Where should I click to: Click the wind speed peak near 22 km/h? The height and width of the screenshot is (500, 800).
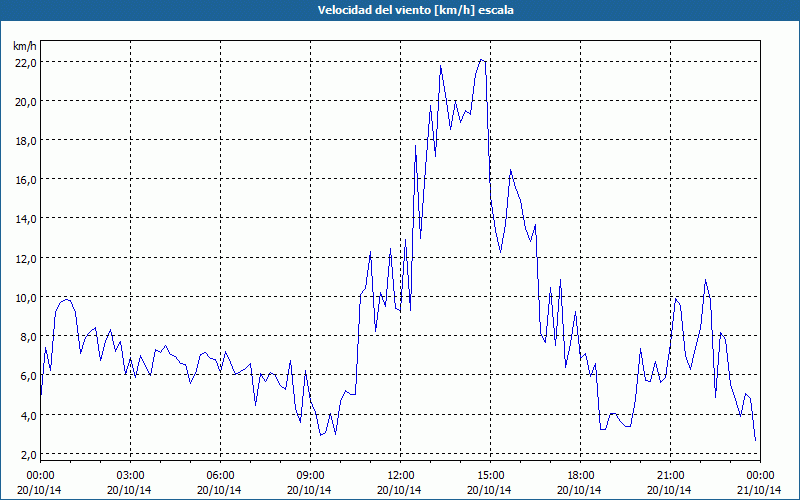[481, 60]
